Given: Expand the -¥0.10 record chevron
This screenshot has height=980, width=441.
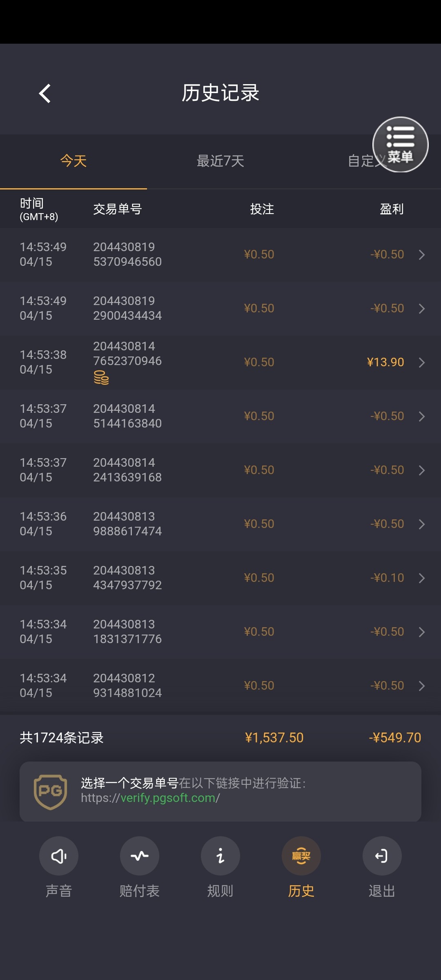Looking at the screenshot, I should 422,578.
